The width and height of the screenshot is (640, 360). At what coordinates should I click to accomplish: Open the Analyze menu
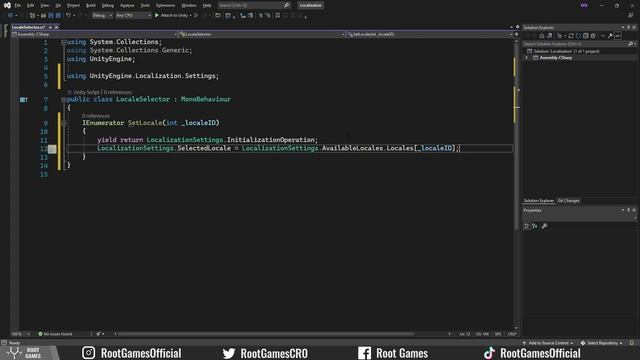tap(127, 5)
